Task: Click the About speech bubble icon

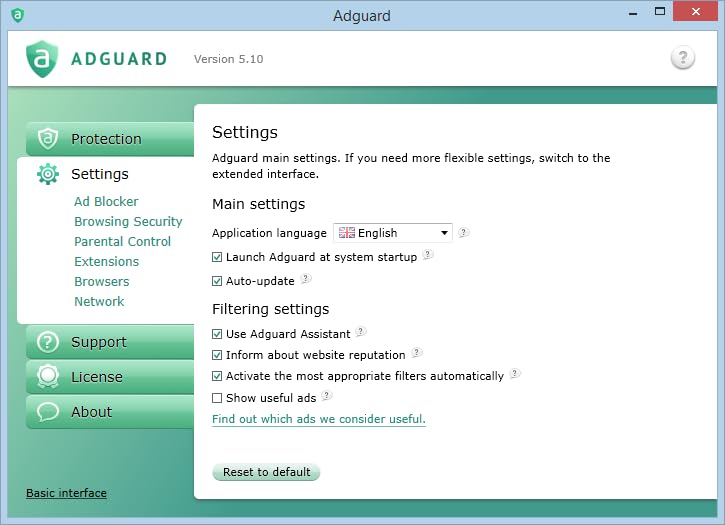Action: coord(48,412)
